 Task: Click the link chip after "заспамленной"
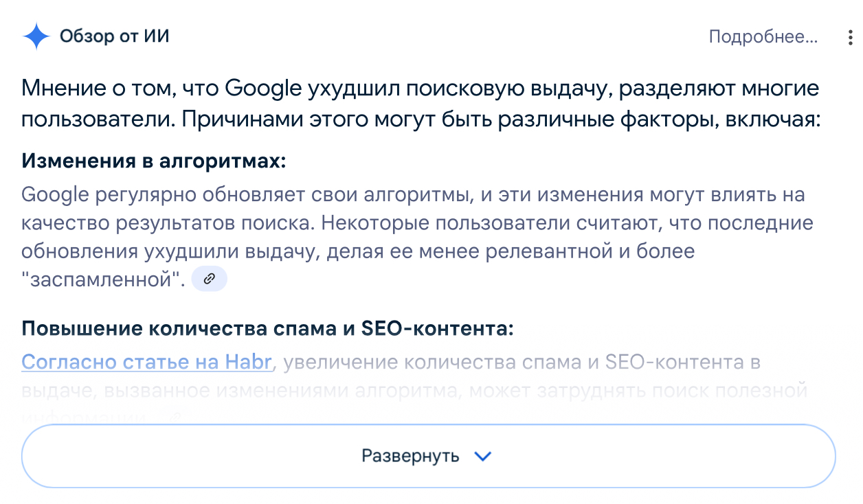point(209,279)
